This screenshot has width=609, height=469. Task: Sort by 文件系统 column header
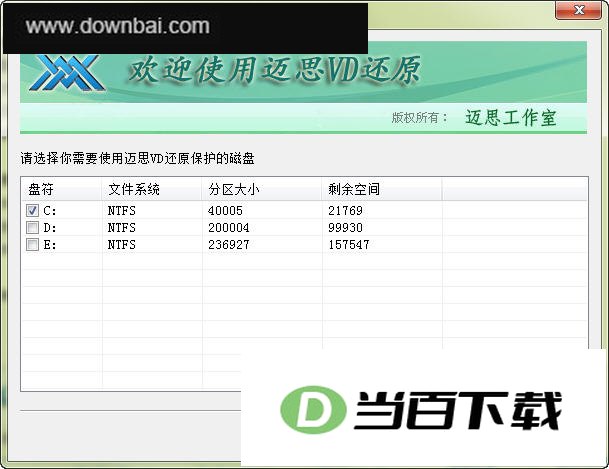pyautogui.click(x=152, y=189)
